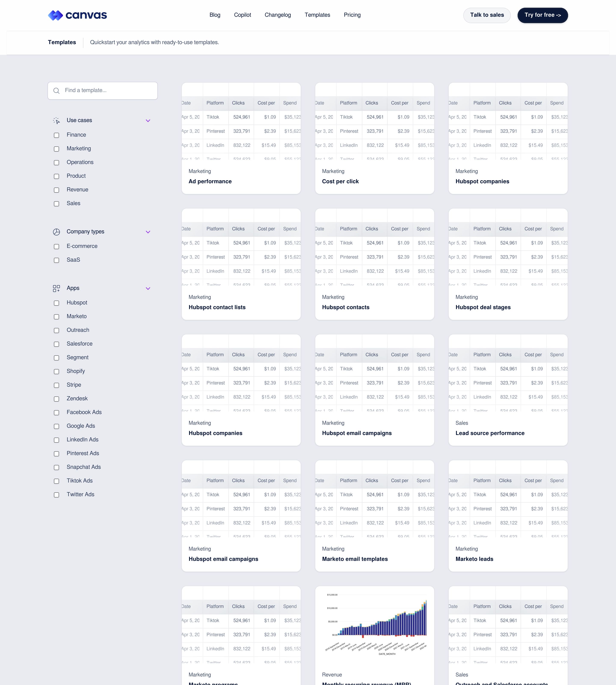
Task: Check the Segment app filter
Action: (x=56, y=358)
